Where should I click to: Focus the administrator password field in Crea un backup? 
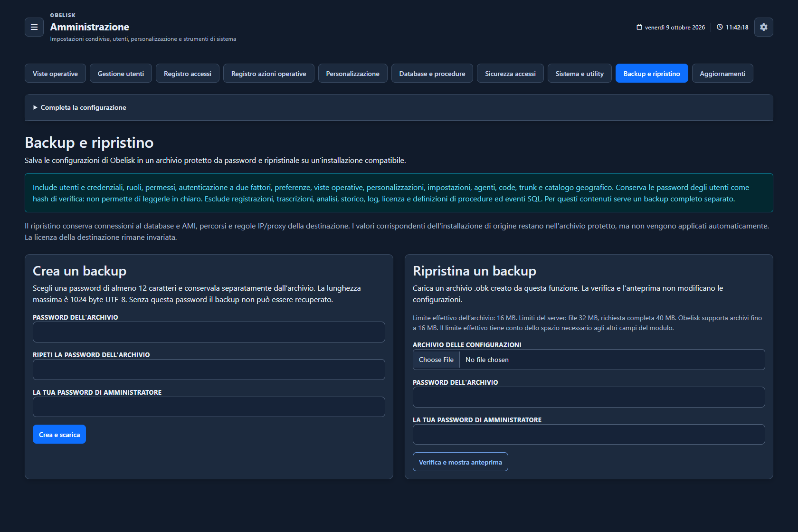coord(209,407)
